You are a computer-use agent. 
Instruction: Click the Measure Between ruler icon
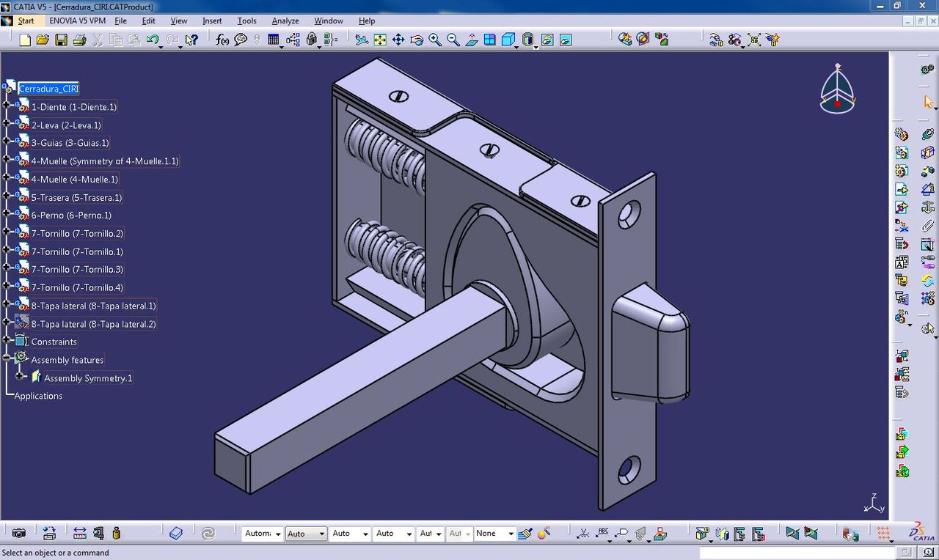point(79,534)
